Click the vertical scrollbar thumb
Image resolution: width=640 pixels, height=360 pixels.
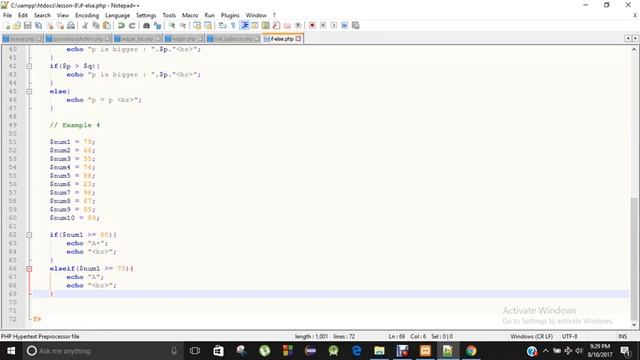(x=634, y=258)
